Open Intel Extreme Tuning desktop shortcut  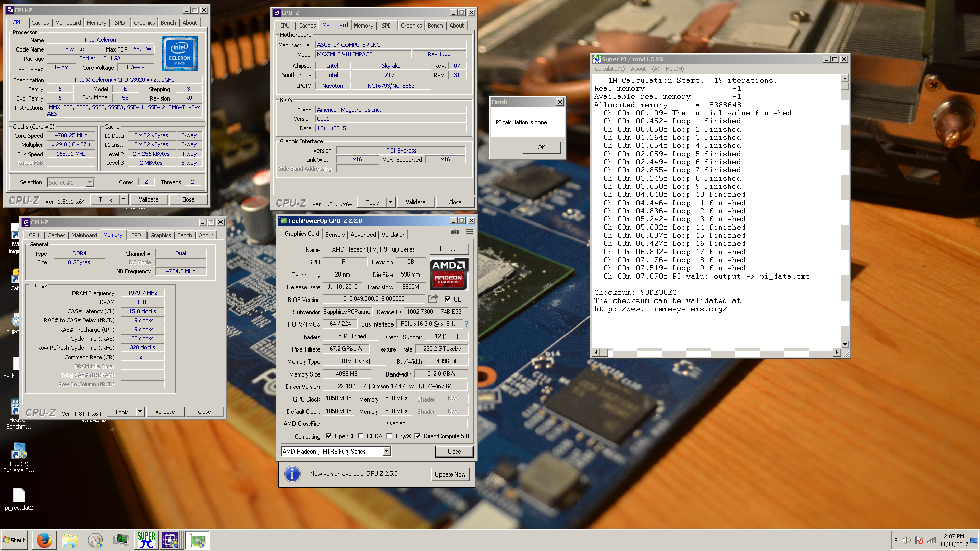click(19, 458)
